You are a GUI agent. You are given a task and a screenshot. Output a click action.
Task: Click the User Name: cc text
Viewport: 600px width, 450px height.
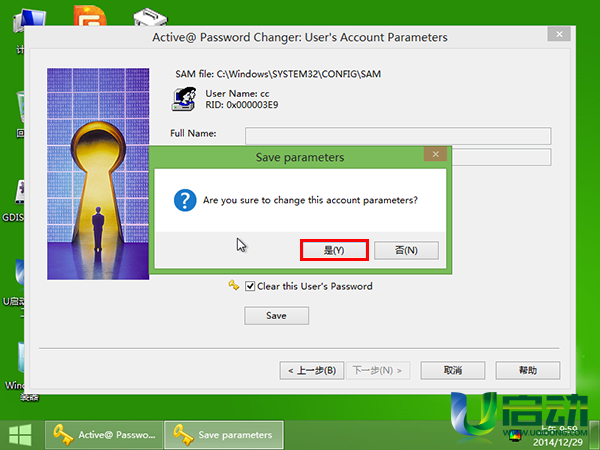pyautogui.click(x=237, y=93)
